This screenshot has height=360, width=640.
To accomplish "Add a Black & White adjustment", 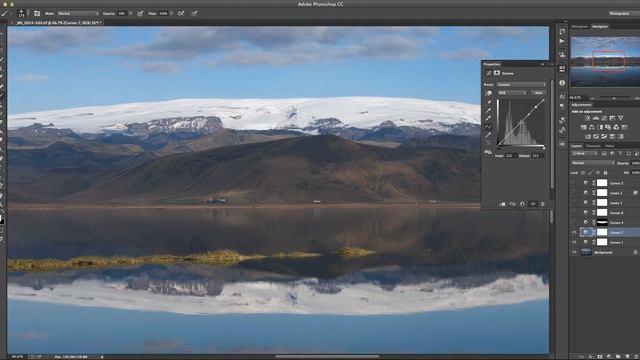I will pyautogui.click(x=600, y=127).
